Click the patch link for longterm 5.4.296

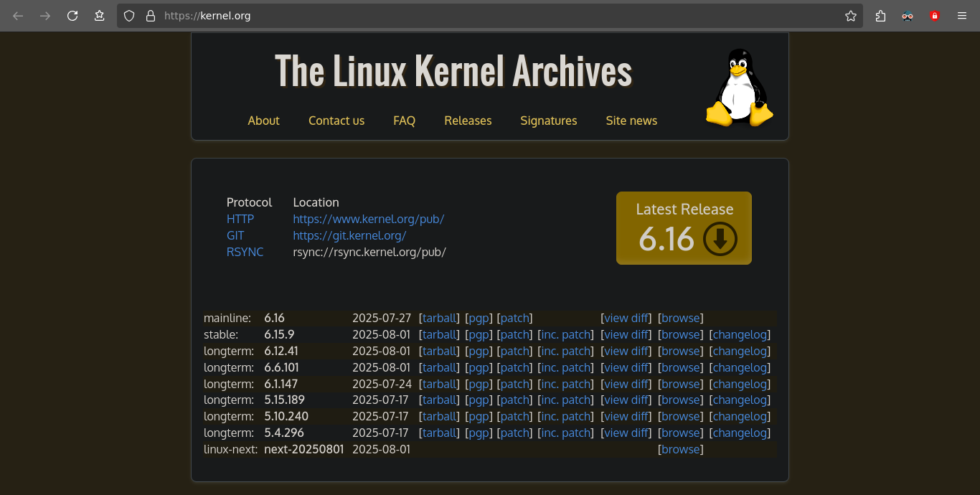tap(514, 433)
